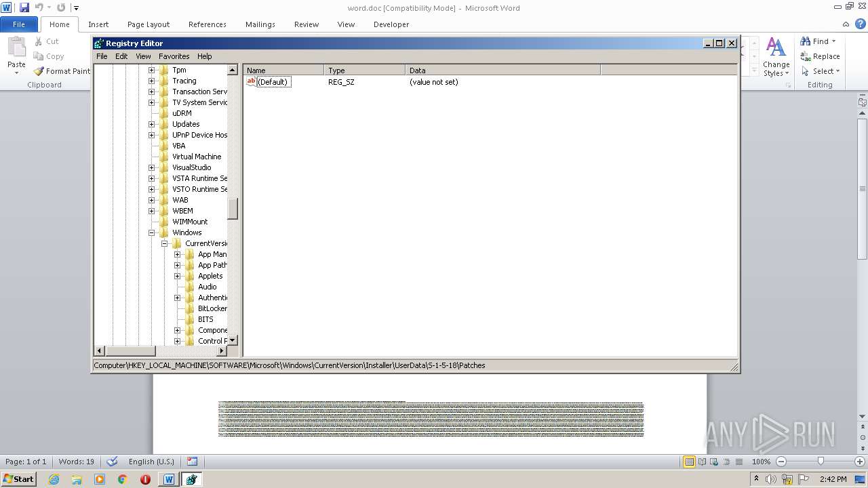Click the Data column header
The width and height of the screenshot is (868, 488).
503,70
